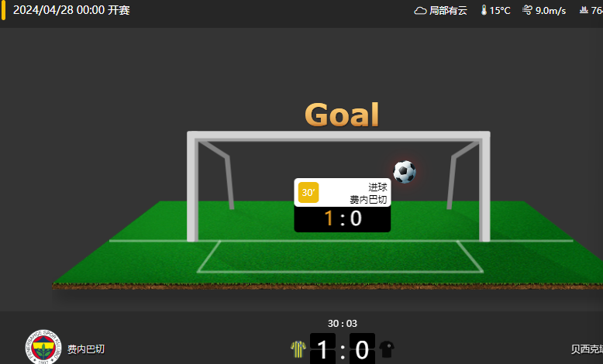Click the wind speed icon
Viewport: 603px width, 364px height.
(527, 10)
